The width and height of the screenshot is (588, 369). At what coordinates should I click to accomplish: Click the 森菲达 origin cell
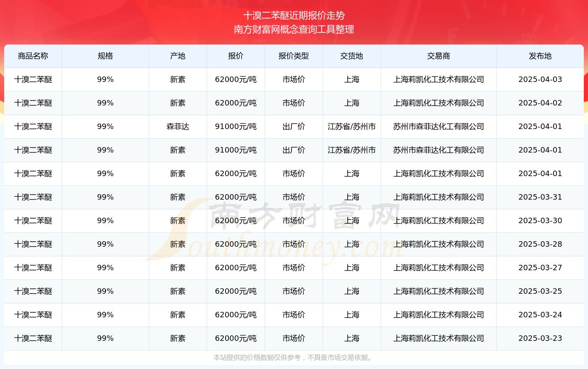click(178, 127)
